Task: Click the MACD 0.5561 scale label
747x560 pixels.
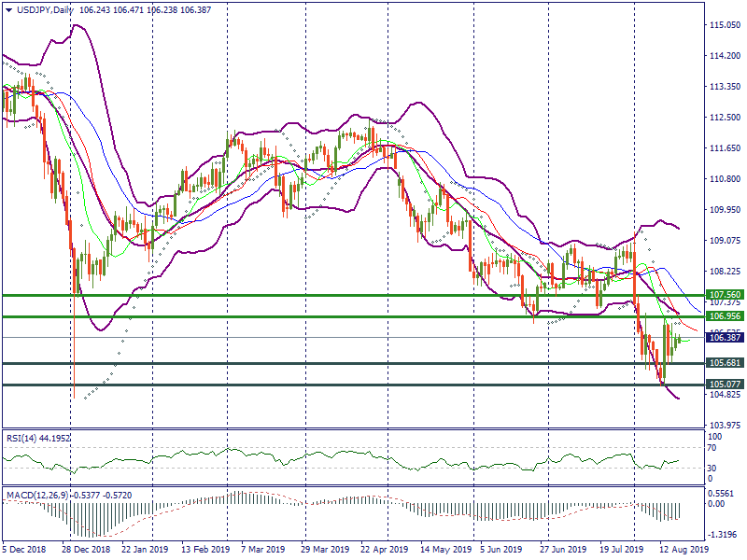Action: point(721,492)
